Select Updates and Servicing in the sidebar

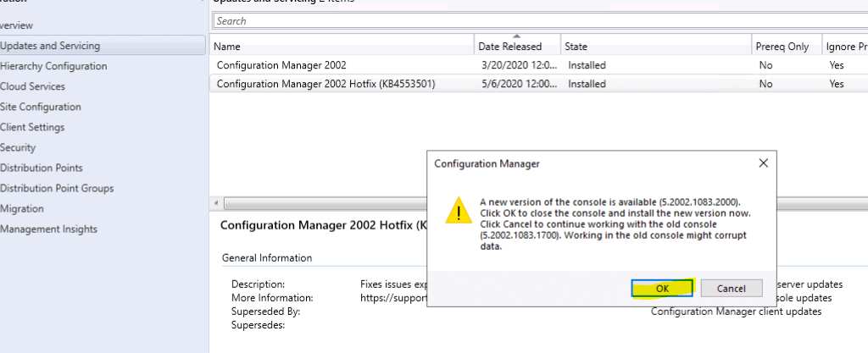tap(103, 46)
